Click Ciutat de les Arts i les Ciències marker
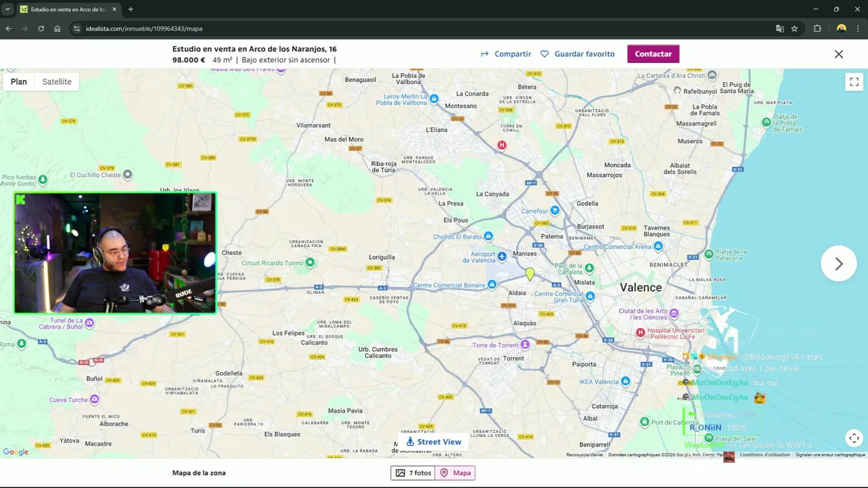The height and width of the screenshot is (488, 868). click(x=673, y=314)
